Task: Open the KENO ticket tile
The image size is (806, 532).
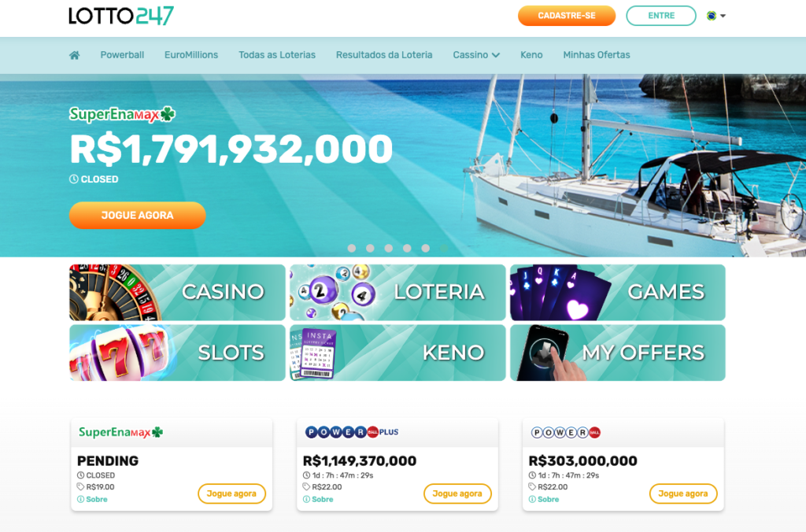Action: (x=397, y=353)
